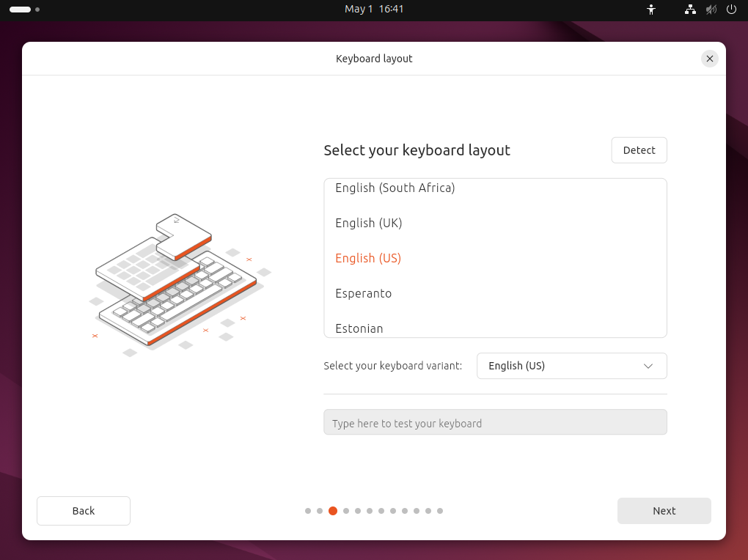748x560 pixels.
Task: Choose English (US) keyboard layout
Action: (x=368, y=258)
